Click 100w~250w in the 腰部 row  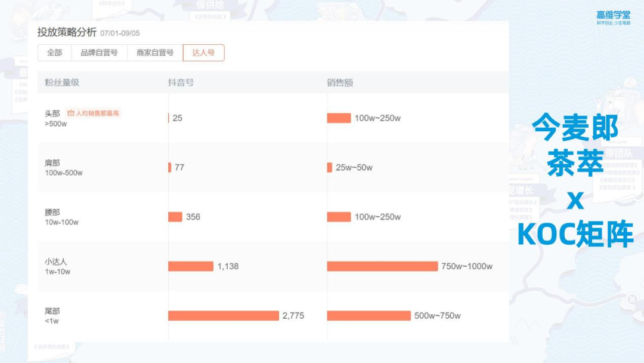coord(378,217)
